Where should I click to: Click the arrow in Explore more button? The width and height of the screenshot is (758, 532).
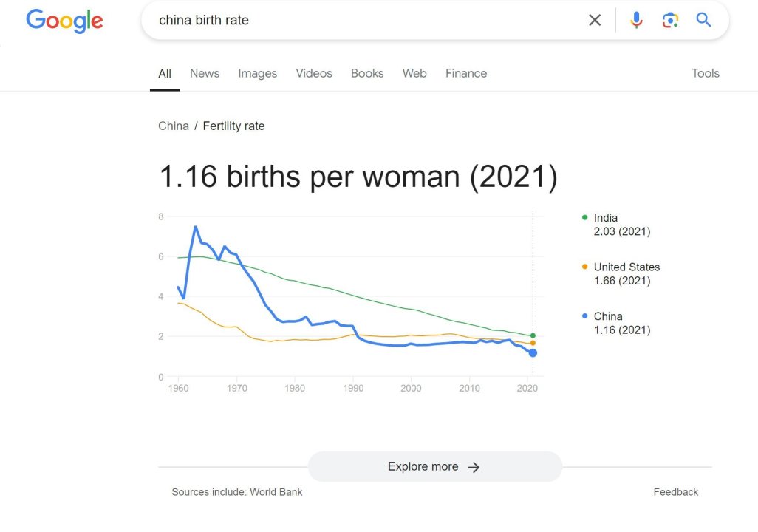tap(474, 467)
